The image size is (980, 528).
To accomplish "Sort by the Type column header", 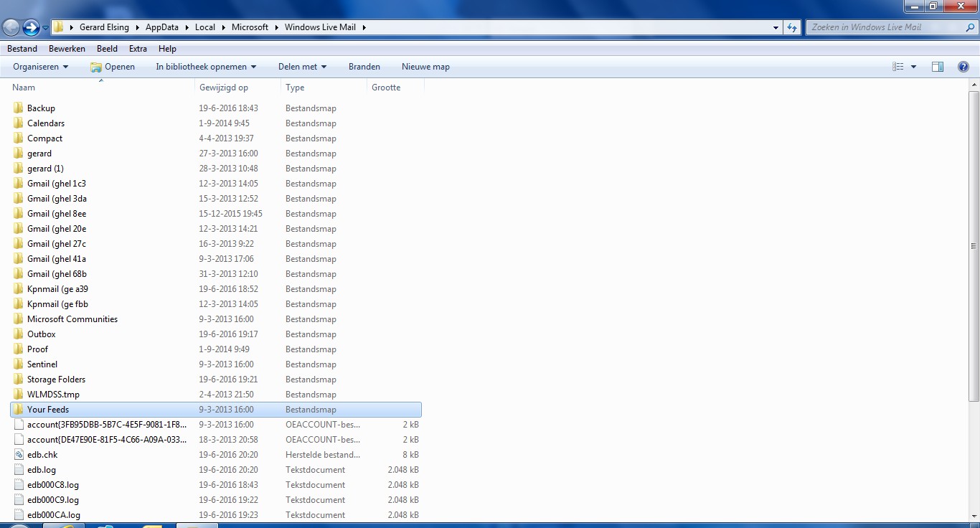I will point(324,87).
